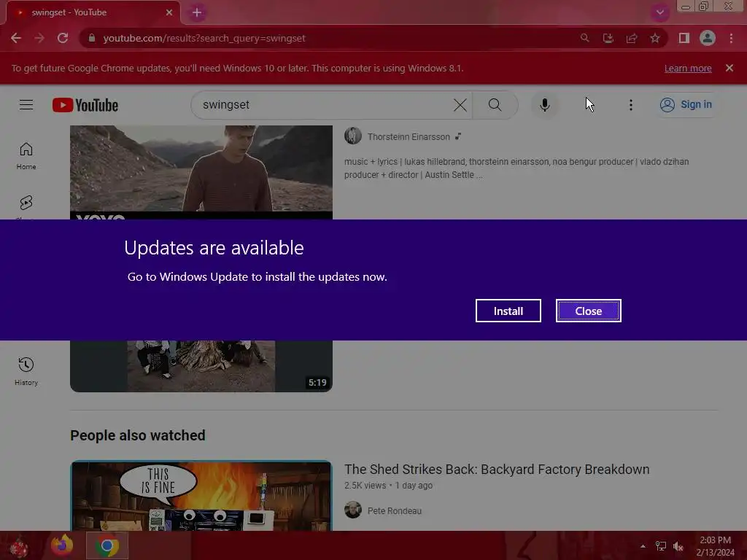The width and height of the screenshot is (747, 560).
Task: Reload the page
Action: pos(63,38)
